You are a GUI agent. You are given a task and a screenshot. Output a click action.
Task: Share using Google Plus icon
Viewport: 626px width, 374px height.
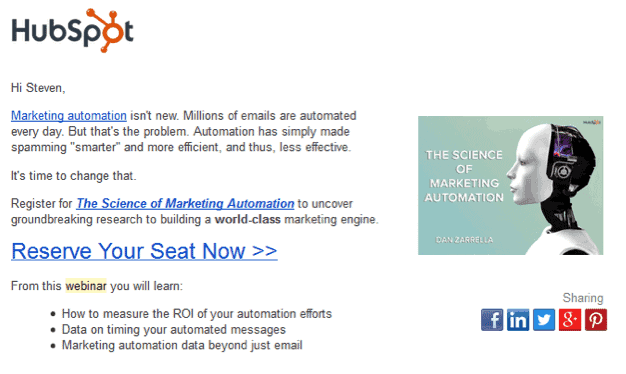pos(570,320)
